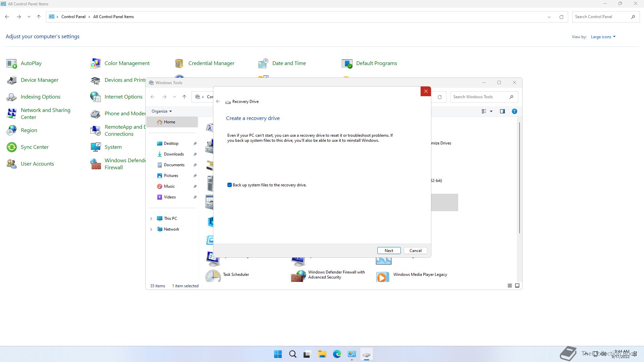The width and height of the screenshot is (644, 362).
Task: Click Control Panel breadcrumb in address bar
Action: (x=73, y=17)
